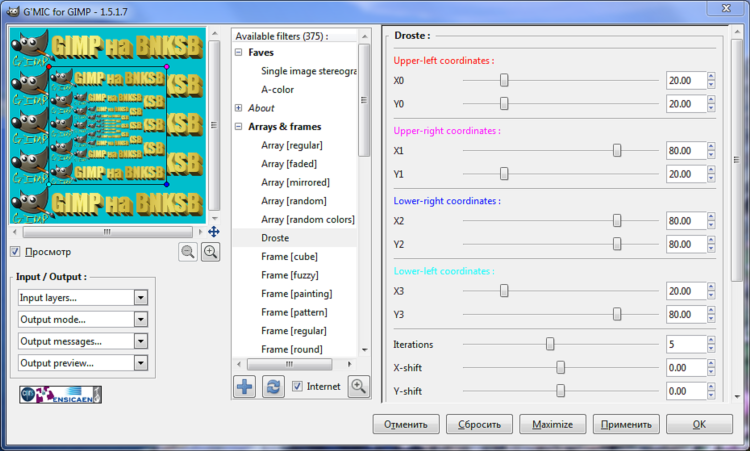Click the Применить apply button

tap(626, 424)
